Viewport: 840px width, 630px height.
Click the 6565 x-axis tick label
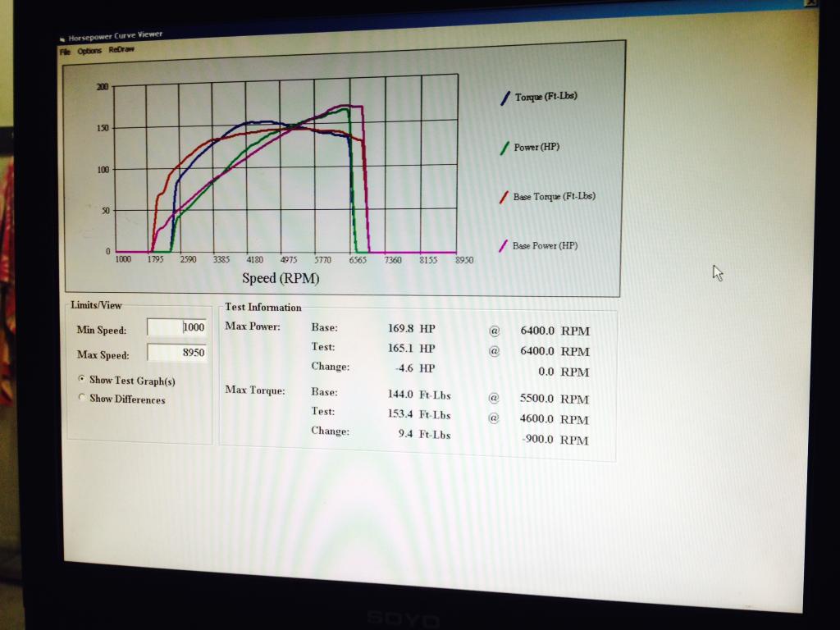pos(358,260)
